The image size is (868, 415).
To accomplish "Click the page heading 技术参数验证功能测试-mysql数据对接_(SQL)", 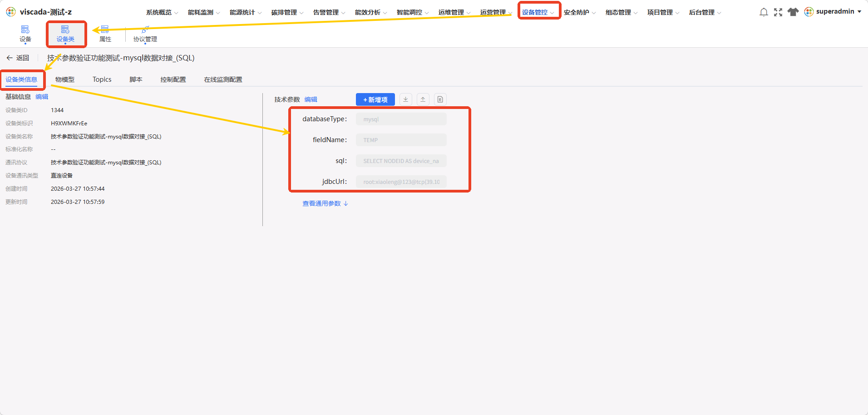I will pyautogui.click(x=121, y=58).
